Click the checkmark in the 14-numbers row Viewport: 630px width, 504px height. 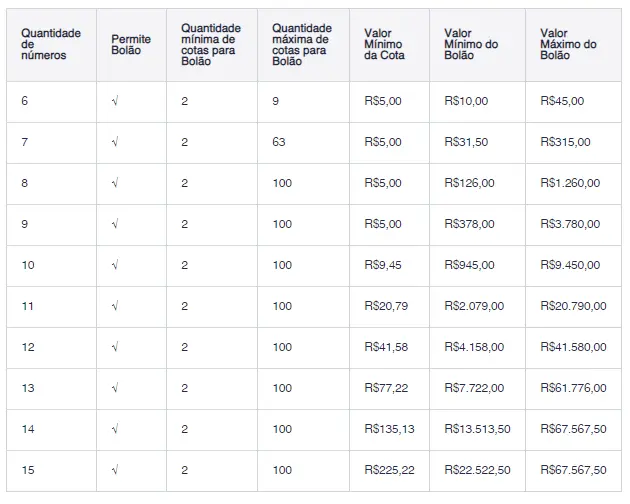[115, 429]
